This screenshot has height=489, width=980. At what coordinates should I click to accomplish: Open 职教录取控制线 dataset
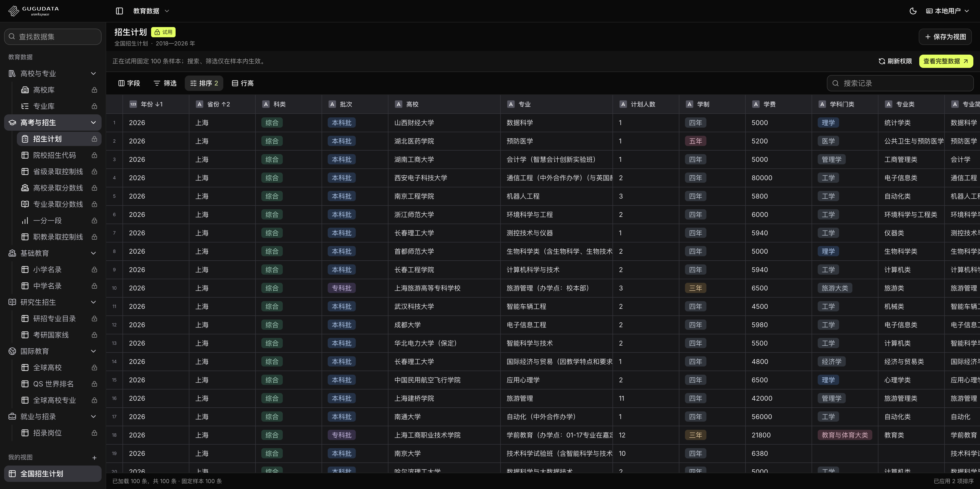coord(59,237)
